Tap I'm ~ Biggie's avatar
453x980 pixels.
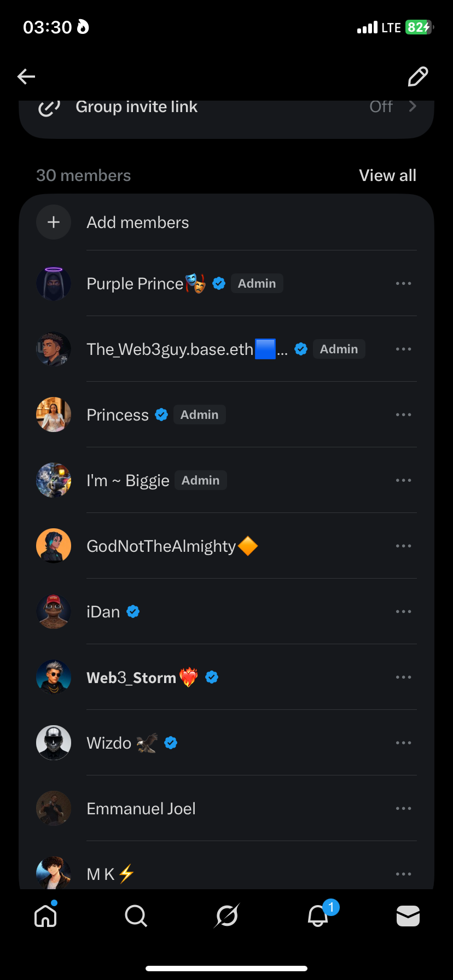pyautogui.click(x=54, y=480)
